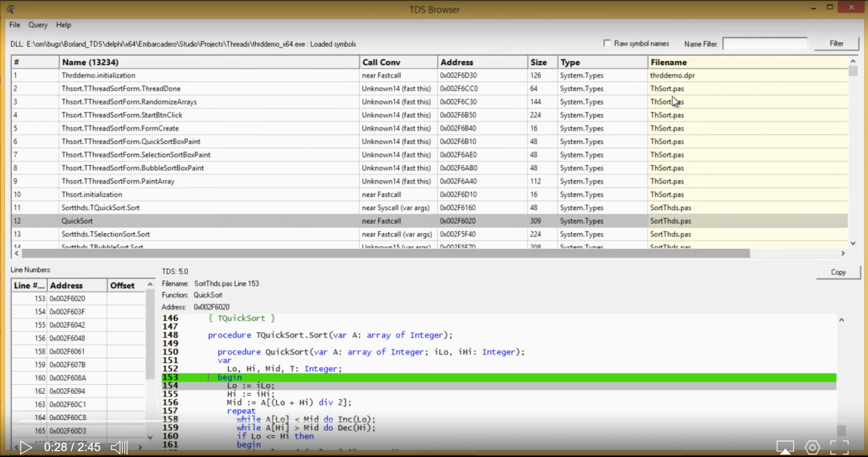Enable the Raw symbol names checkbox
This screenshot has width=868, height=457.
click(607, 43)
